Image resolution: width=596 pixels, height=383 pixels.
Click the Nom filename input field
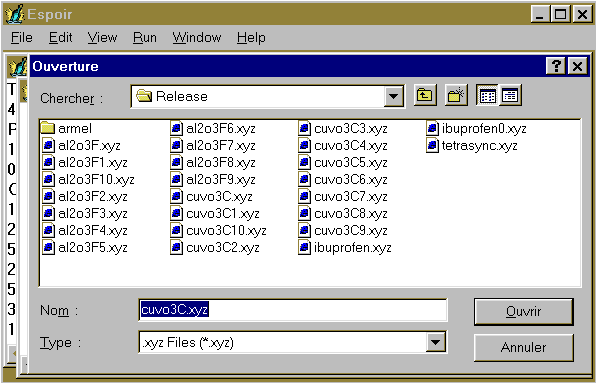point(293,310)
